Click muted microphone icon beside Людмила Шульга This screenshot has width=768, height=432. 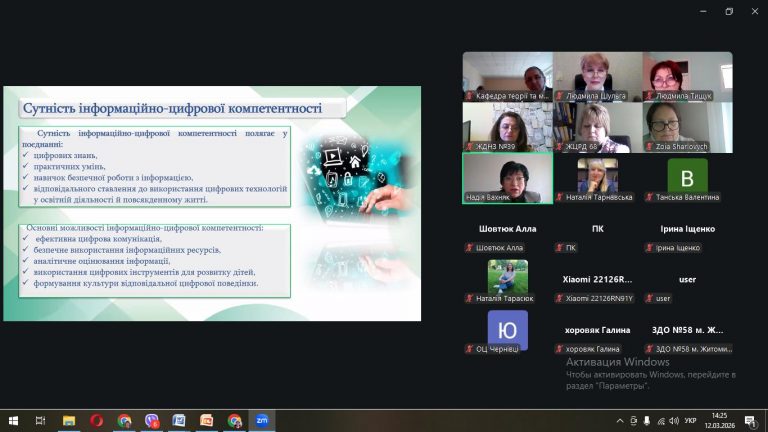(559, 96)
